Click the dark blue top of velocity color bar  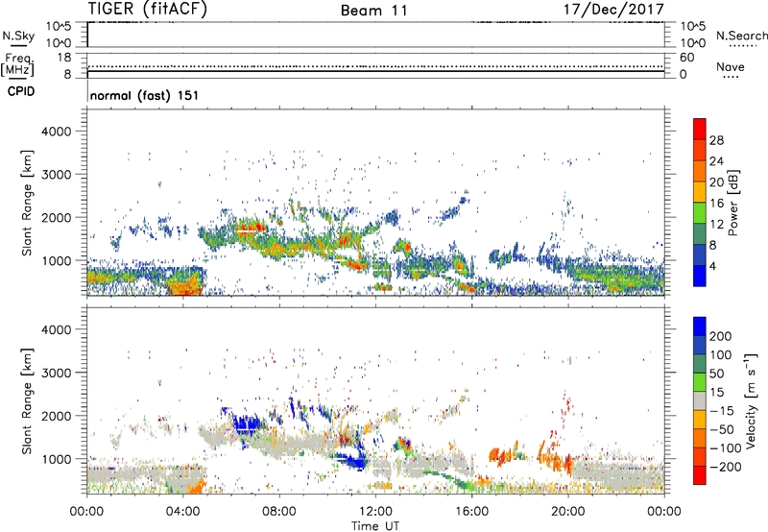(700, 326)
